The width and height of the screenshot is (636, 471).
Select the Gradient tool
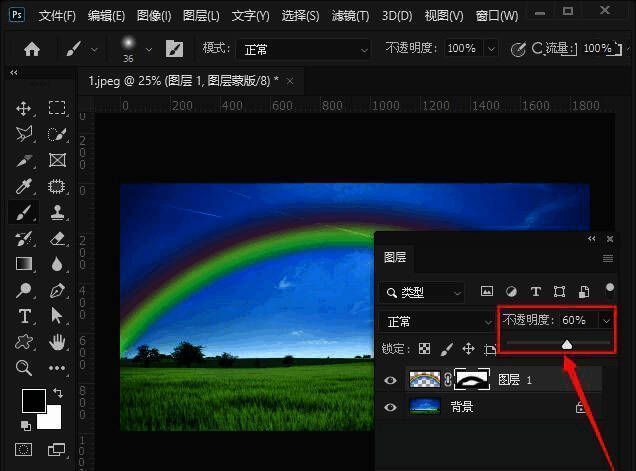click(x=24, y=264)
